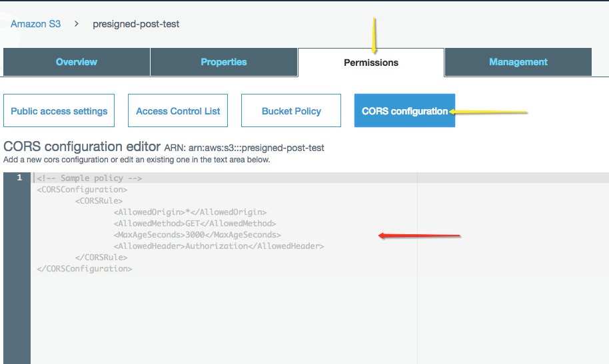Open the Properties tab
This screenshot has height=364, width=609.
click(x=224, y=62)
